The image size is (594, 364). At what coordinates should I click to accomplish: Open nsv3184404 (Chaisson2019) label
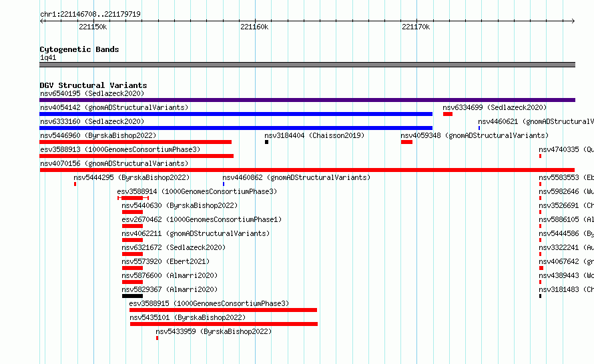coord(314,135)
